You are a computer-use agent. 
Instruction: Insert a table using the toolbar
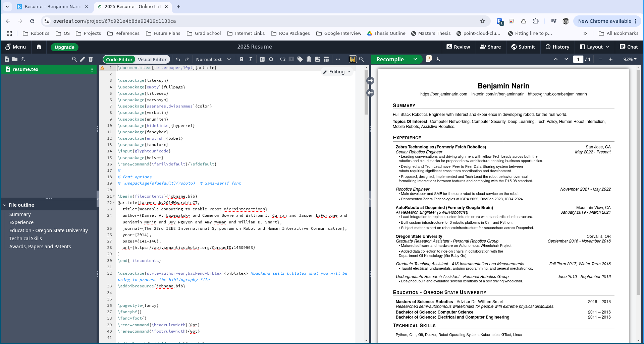(x=326, y=59)
